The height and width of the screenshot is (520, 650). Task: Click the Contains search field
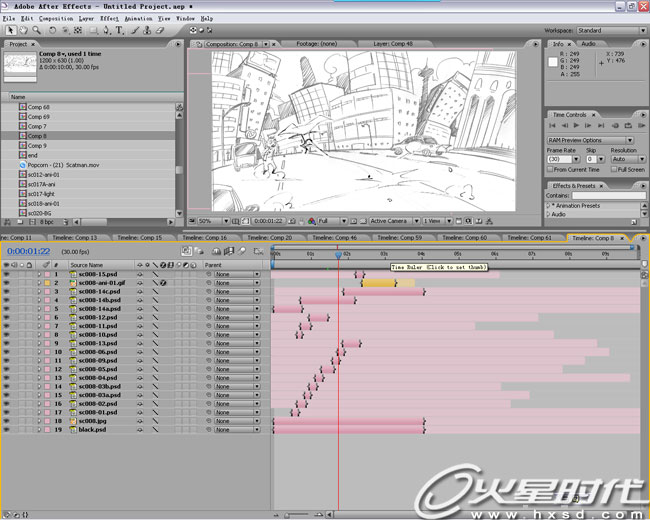609,195
